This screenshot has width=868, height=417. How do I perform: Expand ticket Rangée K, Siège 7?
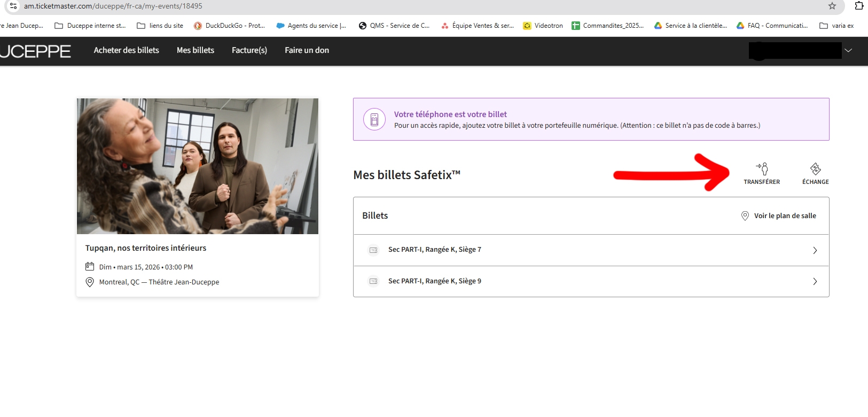coord(815,250)
